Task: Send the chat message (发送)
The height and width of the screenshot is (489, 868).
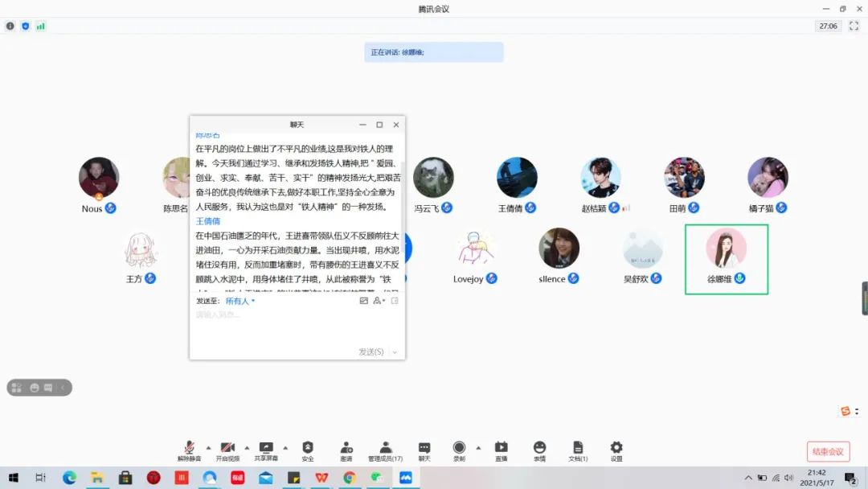Action: click(371, 351)
